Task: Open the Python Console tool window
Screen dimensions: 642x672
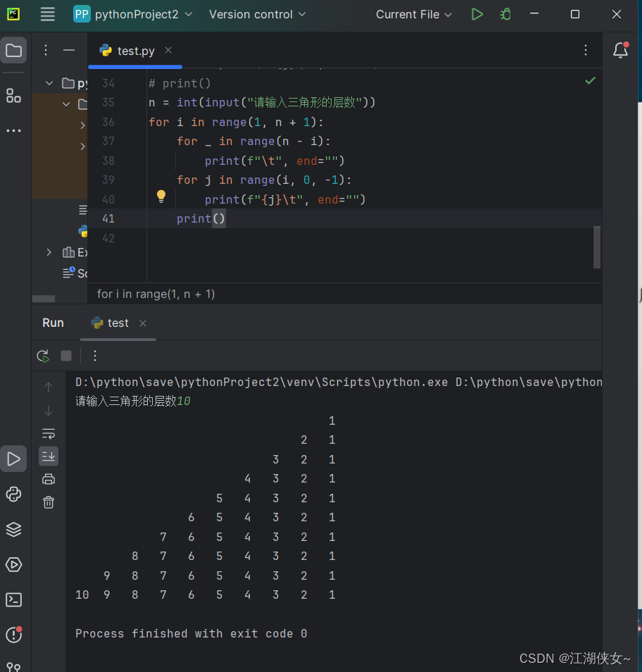Action: point(13,494)
